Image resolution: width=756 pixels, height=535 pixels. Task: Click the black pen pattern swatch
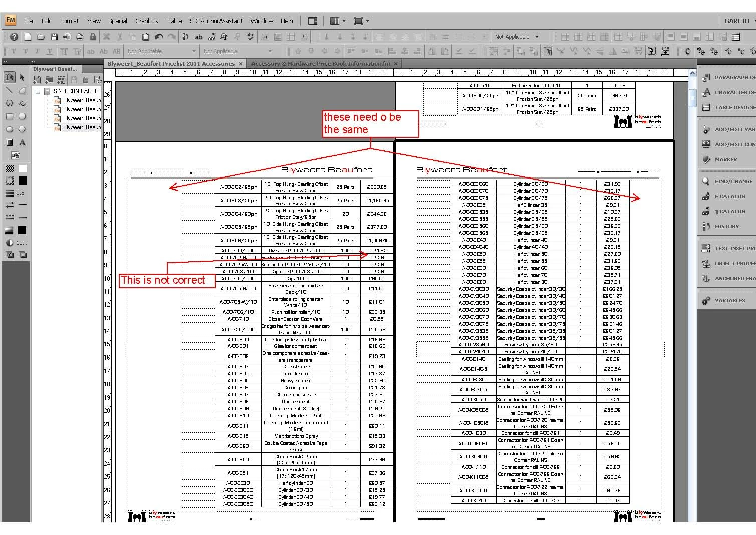pyautogui.click(x=22, y=181)
